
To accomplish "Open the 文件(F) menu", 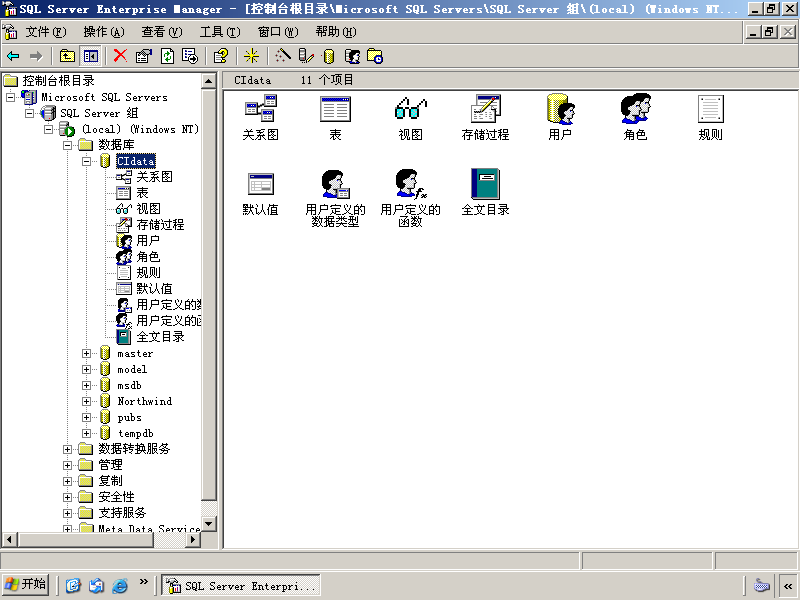I will click(x=46, y=32).
